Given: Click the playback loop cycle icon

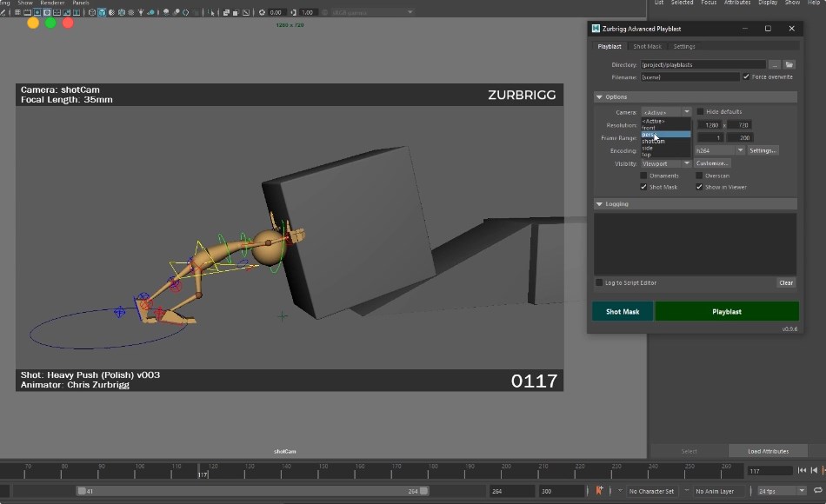Looking at the screenshot, I should click(x=818, y=490).
